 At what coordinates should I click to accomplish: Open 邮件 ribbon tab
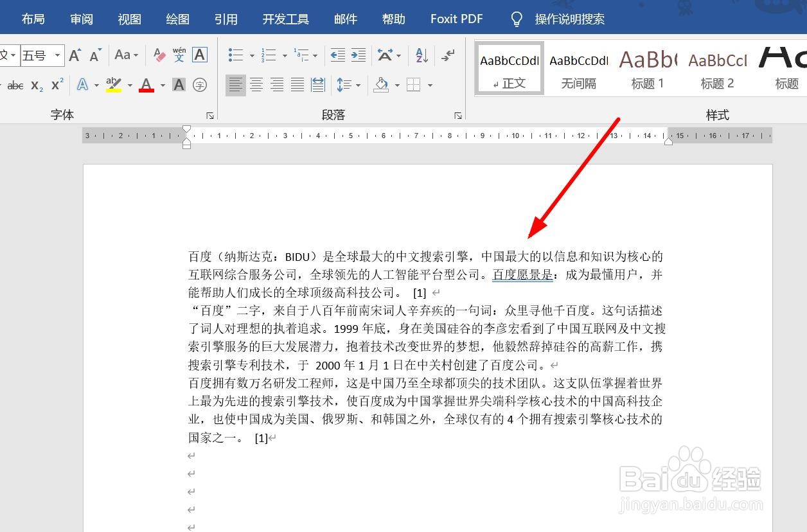pyautogui.click(x=346, y=19)
